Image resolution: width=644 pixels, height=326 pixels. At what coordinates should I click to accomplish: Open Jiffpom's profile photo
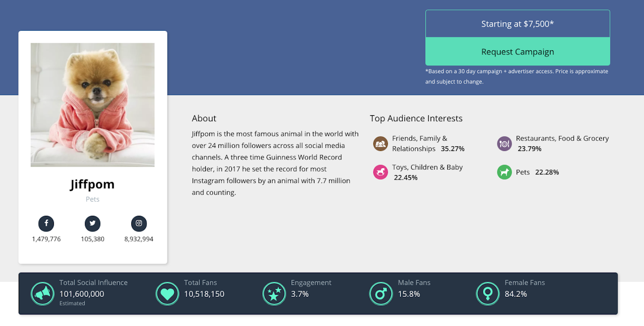(93, 105)
